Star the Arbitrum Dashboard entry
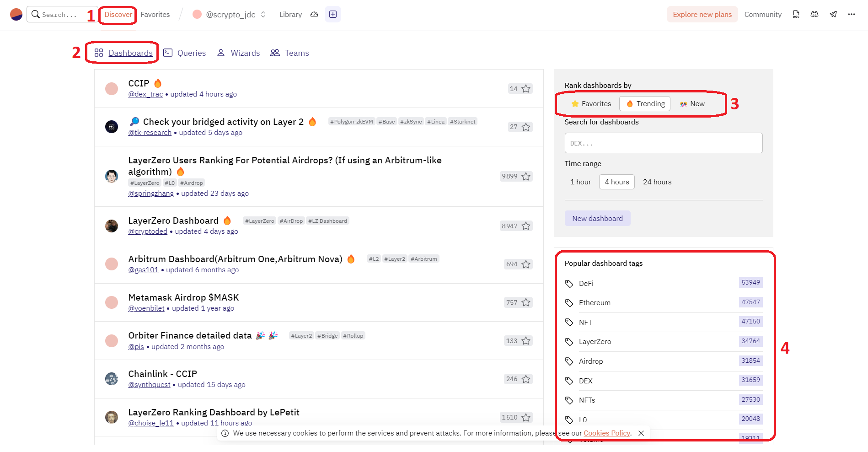Viewport: 868px width, 452px height. [x=526, y=264]
